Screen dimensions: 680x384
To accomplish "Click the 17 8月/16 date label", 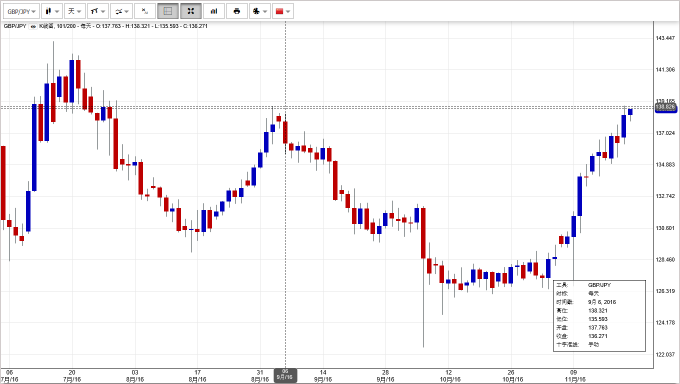I will (x=197, y=376).
